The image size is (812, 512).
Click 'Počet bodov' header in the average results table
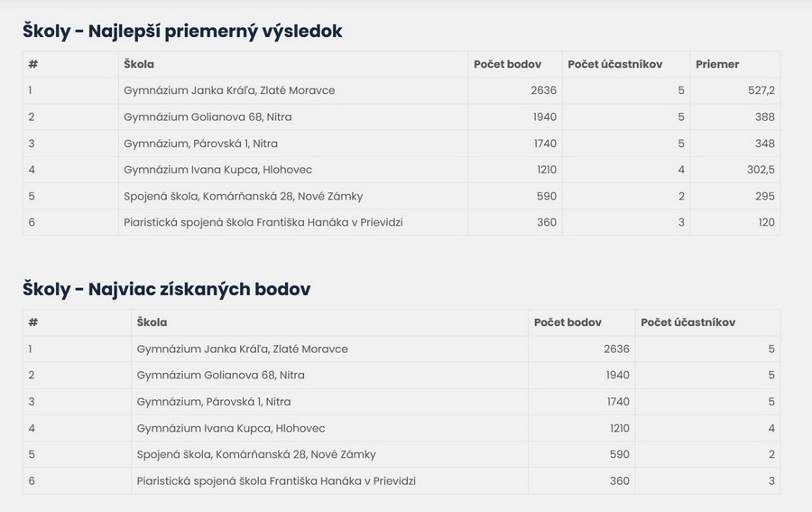[x=507, y=64]
